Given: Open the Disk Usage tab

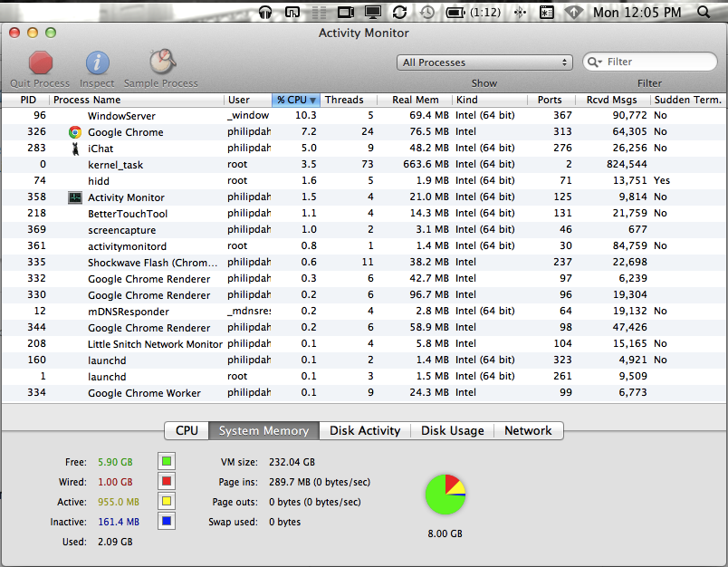Looking at the screenshot, I should click(x=452, y=430).
